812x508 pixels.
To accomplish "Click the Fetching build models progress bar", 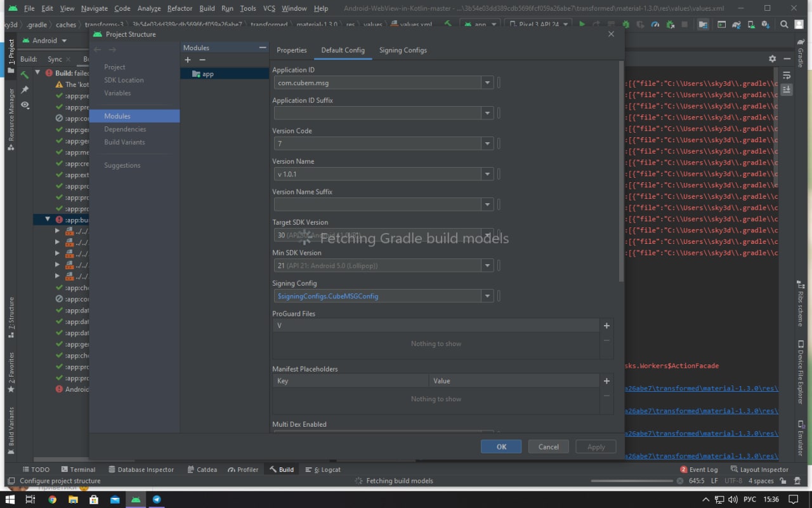I will point(631,481).
